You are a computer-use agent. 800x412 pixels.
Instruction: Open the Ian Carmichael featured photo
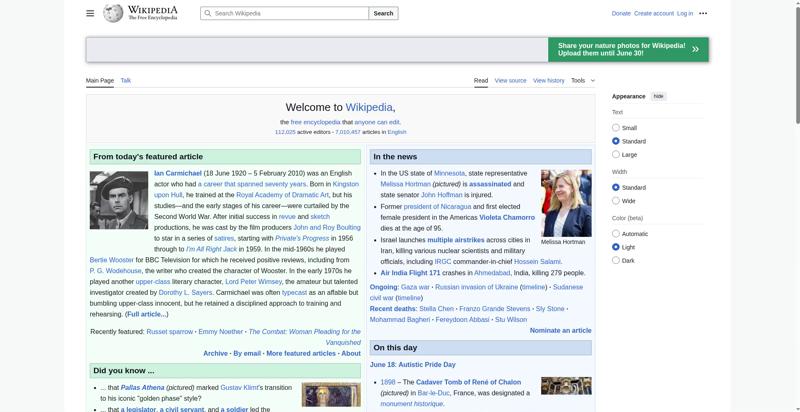tap(119, 200)
